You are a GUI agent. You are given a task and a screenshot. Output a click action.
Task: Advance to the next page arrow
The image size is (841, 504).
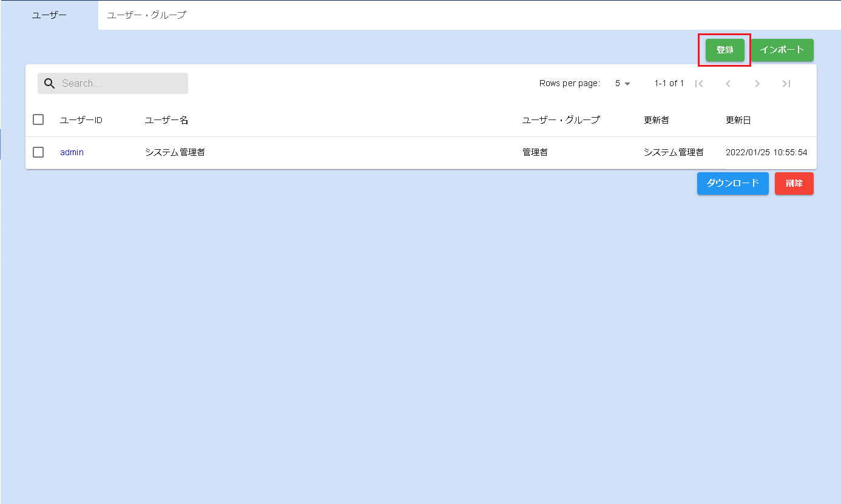click(757, 84)
